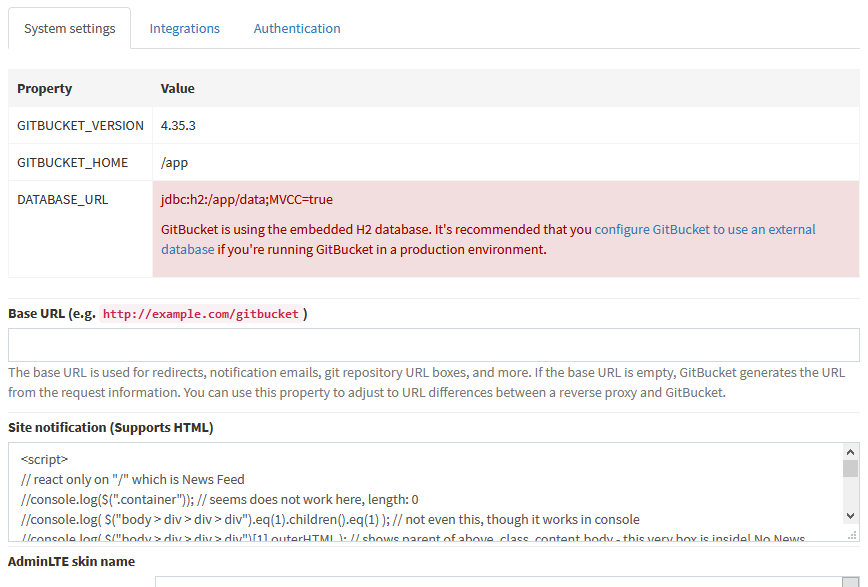Focus the Base URL input field
The height and width of the screenshot is (587, 868).
pyautogui.click(x=433, y=345)
